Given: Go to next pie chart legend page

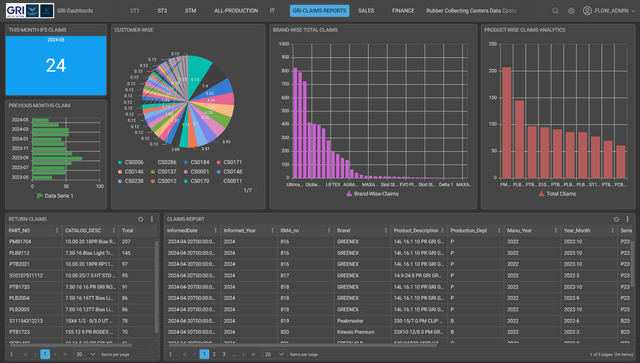Looking at the screenshot, I should point(256,191).
